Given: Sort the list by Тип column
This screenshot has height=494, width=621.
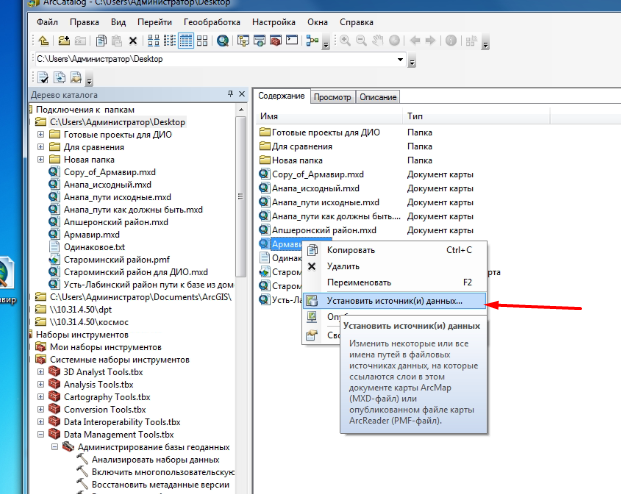Looking at the screenshot, I should pyautogui.click(x=476, y=116).
